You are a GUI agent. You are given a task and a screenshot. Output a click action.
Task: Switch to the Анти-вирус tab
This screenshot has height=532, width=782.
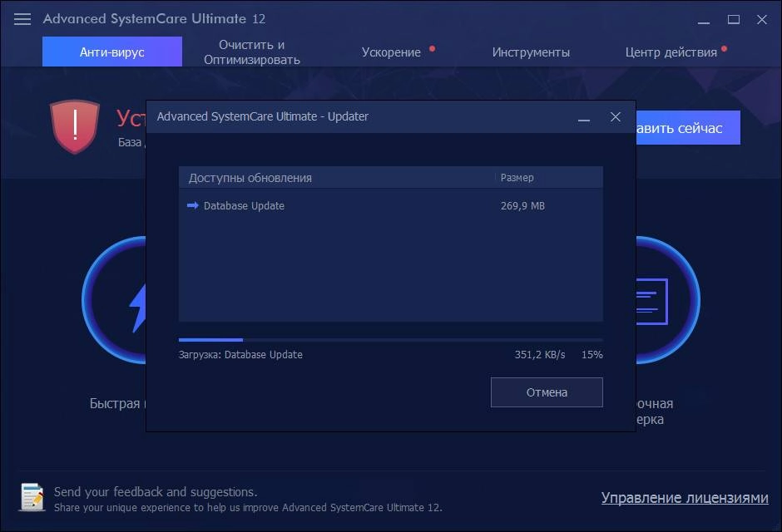(112, 52)
